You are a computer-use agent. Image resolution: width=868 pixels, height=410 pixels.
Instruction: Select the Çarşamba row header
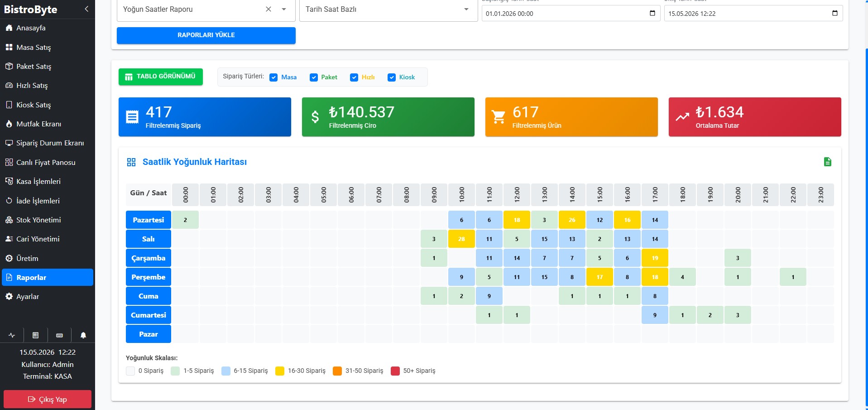click(x=149, y=258)
